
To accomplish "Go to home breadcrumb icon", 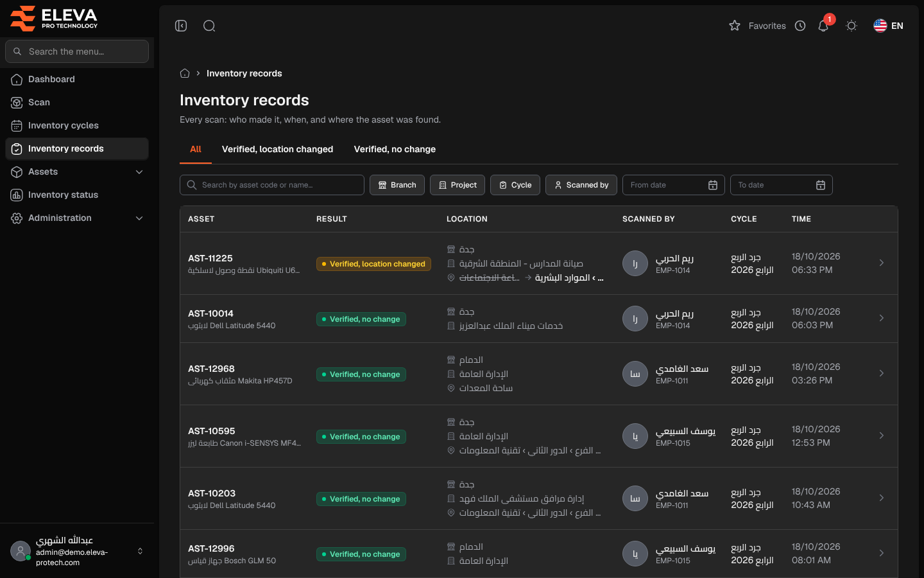I will (185, 73).
